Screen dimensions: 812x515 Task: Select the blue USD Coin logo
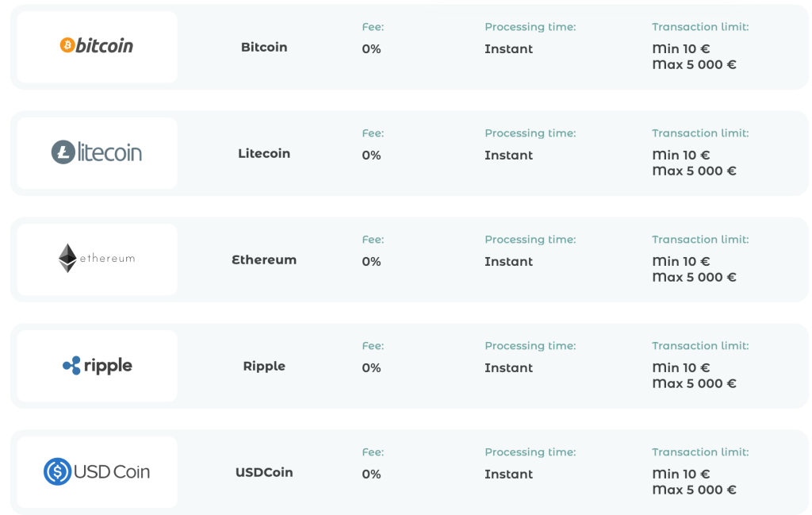tap(97, 471)
